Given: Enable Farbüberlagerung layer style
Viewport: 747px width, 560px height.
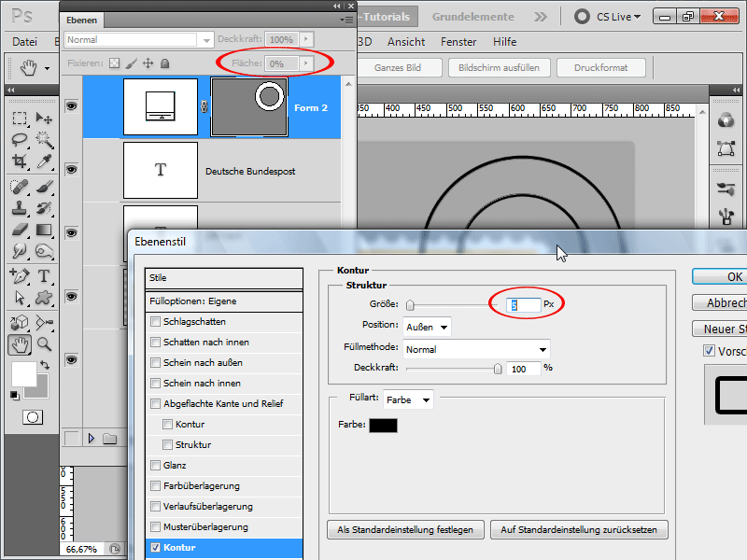Looking at the screenshot, I should pos(155,485).
